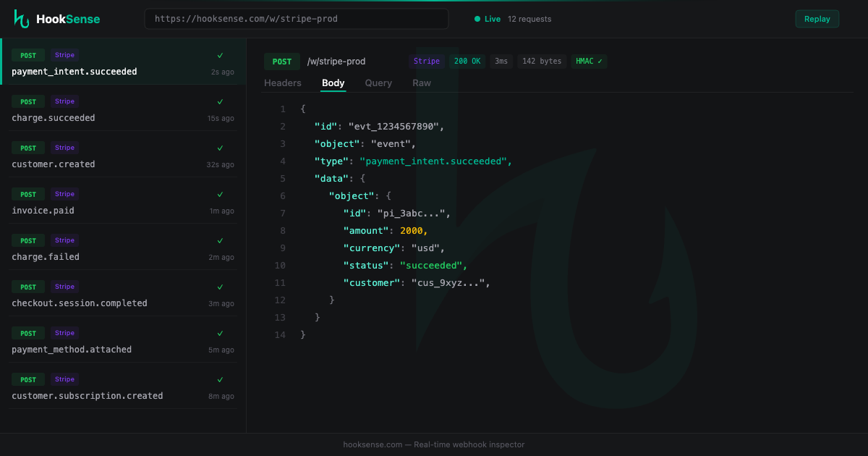Click the Stripe badge on charge.failed

pyautogui.click(x=64, y=240)
